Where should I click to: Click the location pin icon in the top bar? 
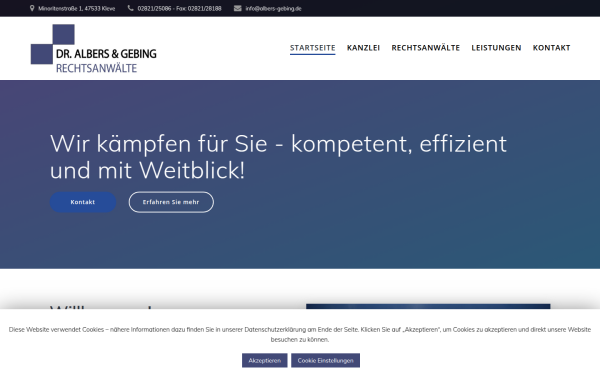click(32, 8)
